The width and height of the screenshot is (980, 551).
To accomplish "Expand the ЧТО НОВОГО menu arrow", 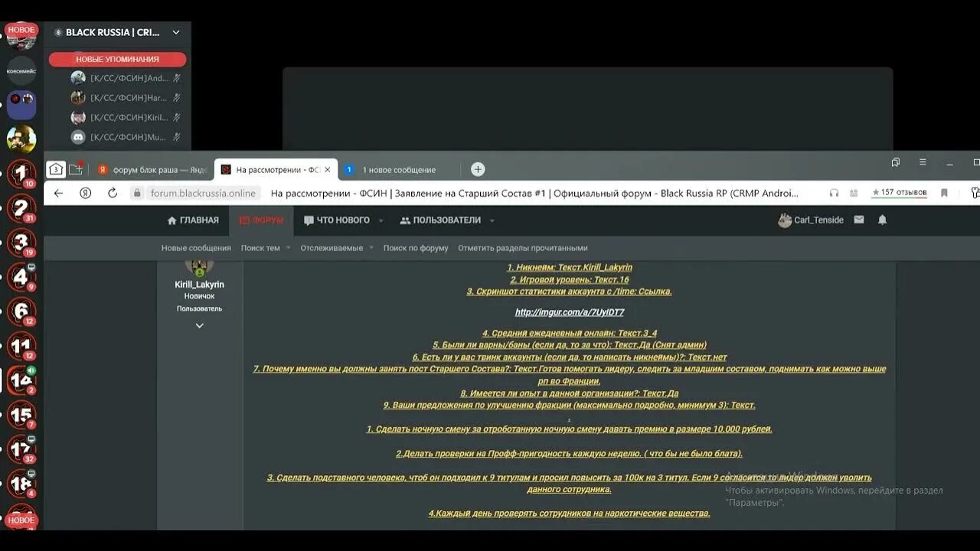I will [381, 220].
